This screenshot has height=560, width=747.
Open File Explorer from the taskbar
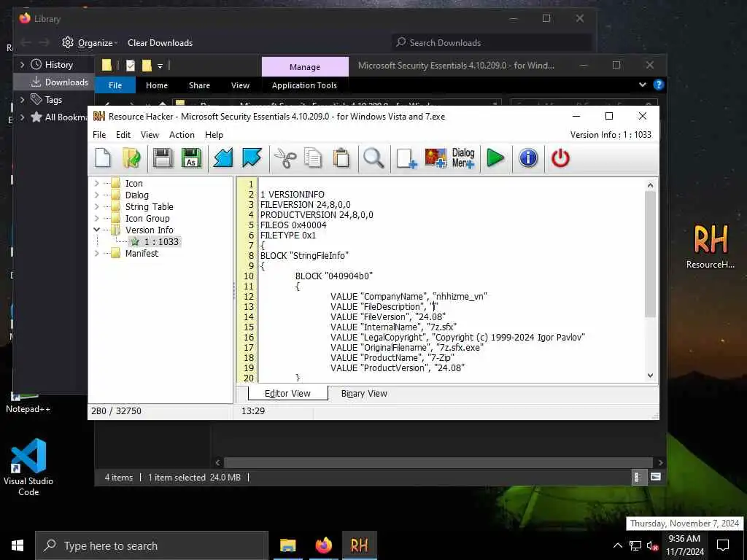(287, 545)
